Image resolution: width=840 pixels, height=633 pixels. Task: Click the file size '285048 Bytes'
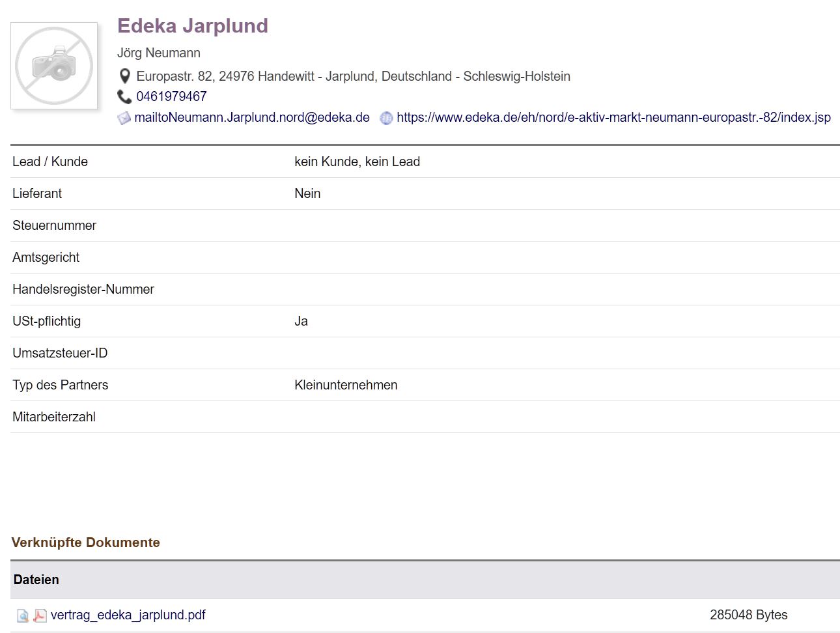[749, 615]
